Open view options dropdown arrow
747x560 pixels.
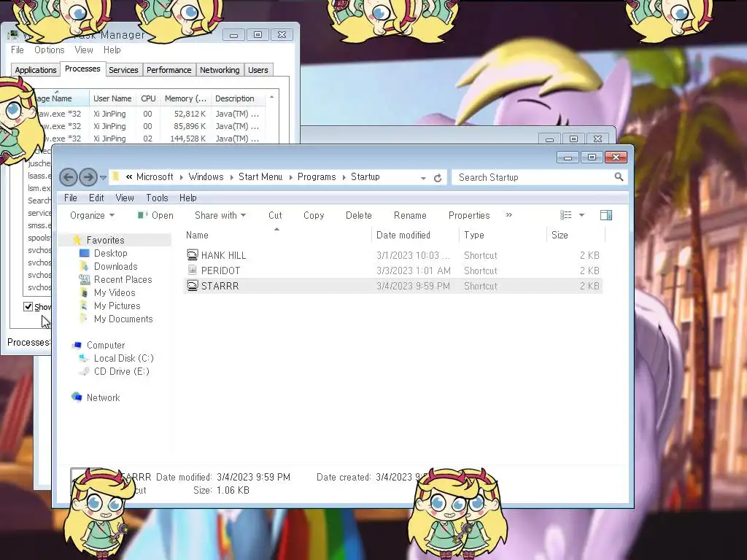coord(581,215)
